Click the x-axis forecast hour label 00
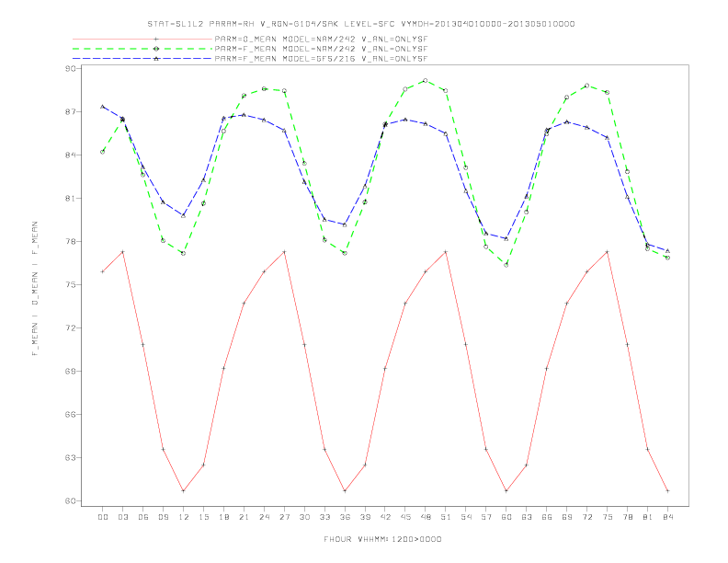This screenshot has width=728, height=563. coord(103,517)
